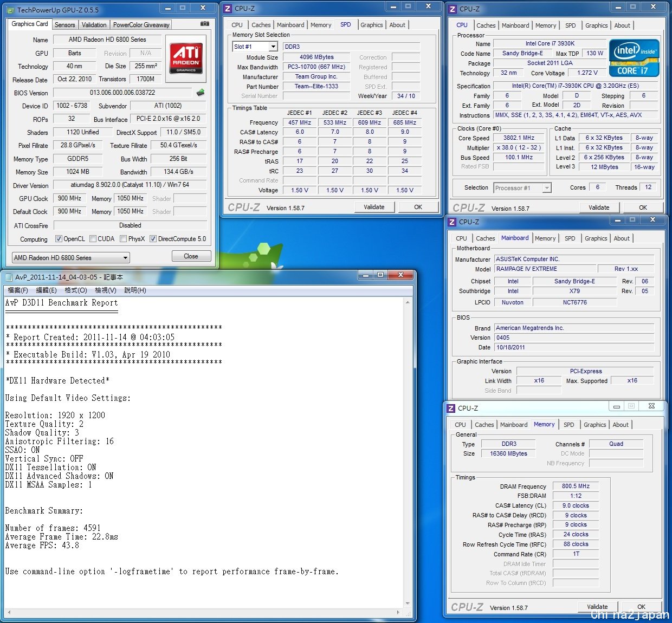
Task: Click the Close button in GPU-Z
Action: [191, 256]
